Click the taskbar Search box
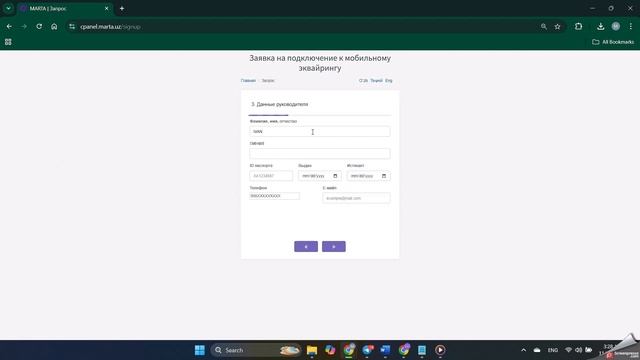This screenshot has width=640, height=360. point(256,350)
